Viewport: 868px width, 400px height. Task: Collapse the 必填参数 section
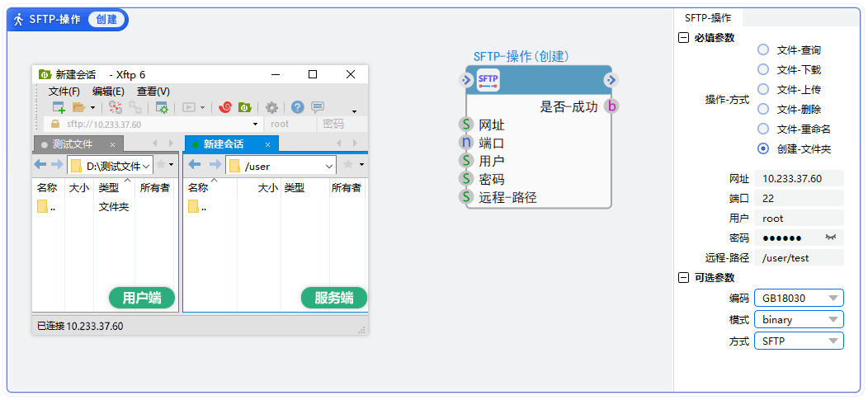[683, 37]
